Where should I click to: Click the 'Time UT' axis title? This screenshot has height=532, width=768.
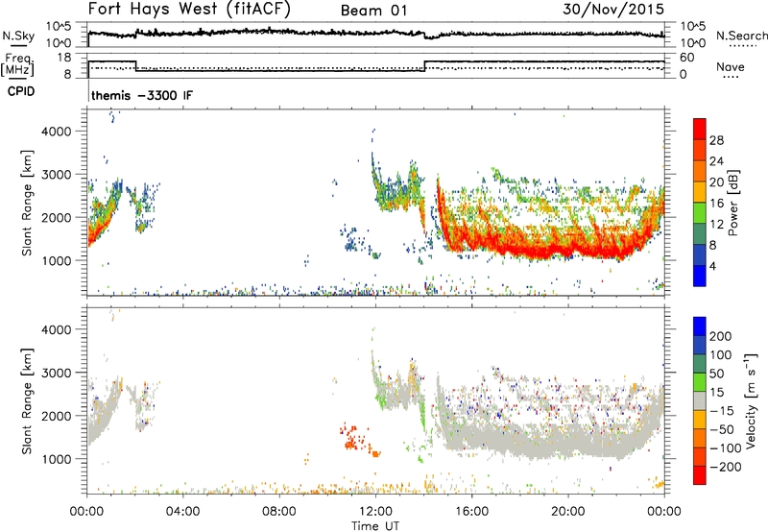[375, 525]
